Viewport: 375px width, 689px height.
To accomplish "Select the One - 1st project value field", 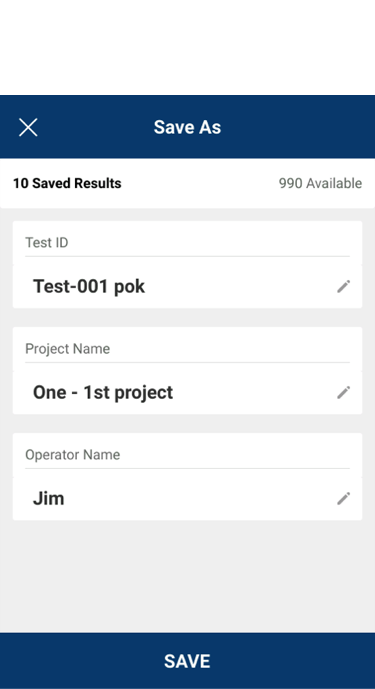I will (x=187, y=392).
